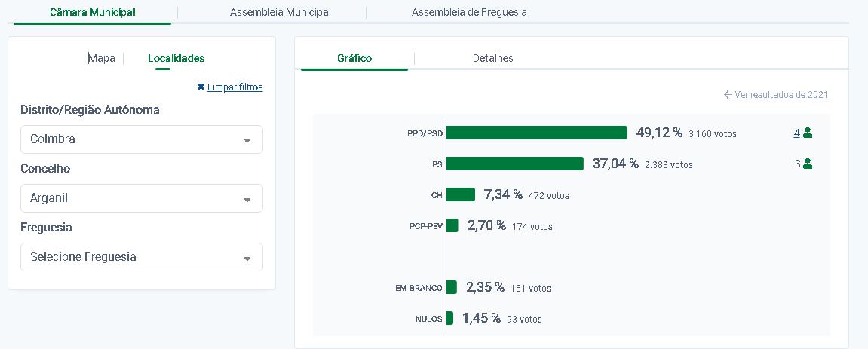Image resolution: width=868 pixels, height=349 pixels.
Task: Open the Detalhes tab
Action: pyautogui.click(x=492, y=58)
